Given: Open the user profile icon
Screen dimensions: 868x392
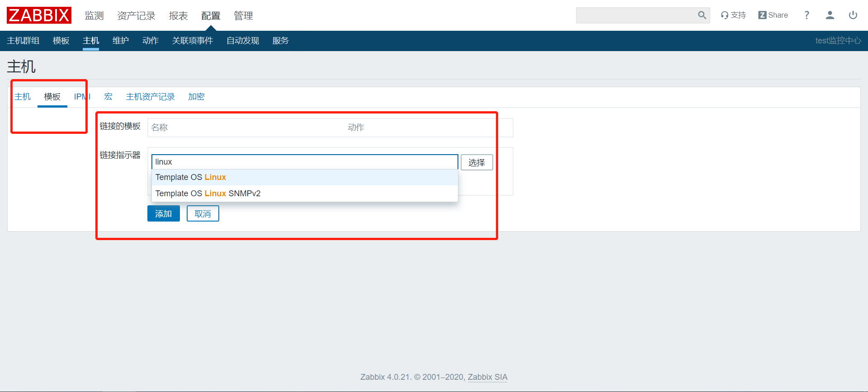Looking at the screenshot, I should point(830,15).
